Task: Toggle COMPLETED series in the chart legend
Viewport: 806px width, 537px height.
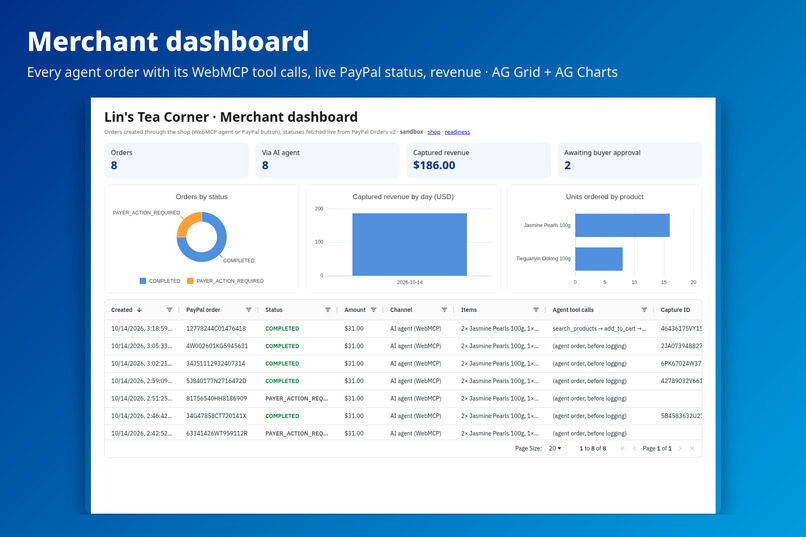Action: coord(160,281)
